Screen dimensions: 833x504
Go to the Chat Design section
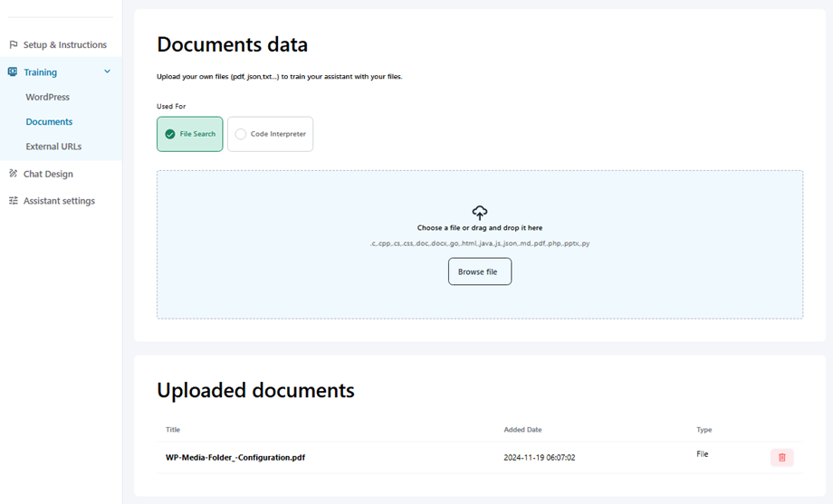coord(48,174)
